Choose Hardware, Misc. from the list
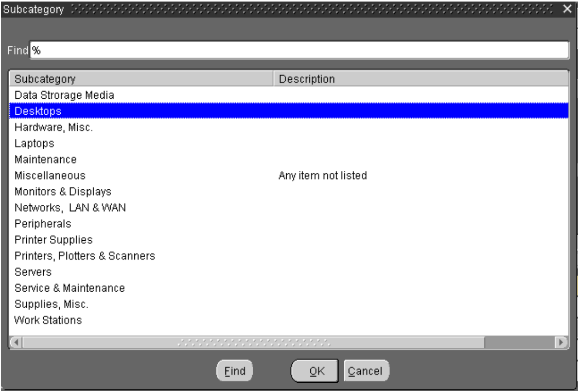The height and width of the screenshot is (392, 578). 54,128
